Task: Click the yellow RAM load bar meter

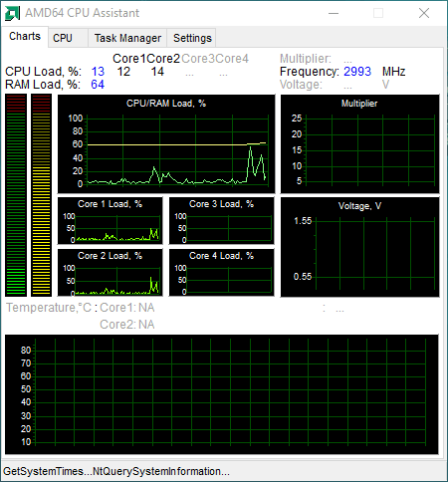Action: pos(41,195)
